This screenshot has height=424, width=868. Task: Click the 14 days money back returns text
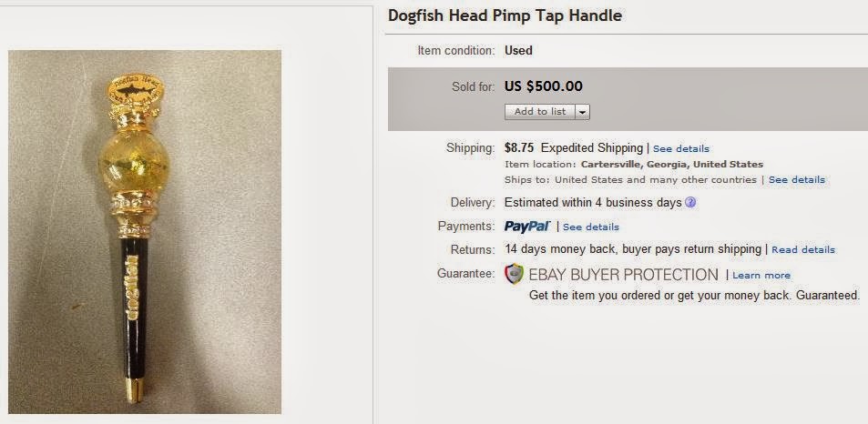(x=632, y=249)
